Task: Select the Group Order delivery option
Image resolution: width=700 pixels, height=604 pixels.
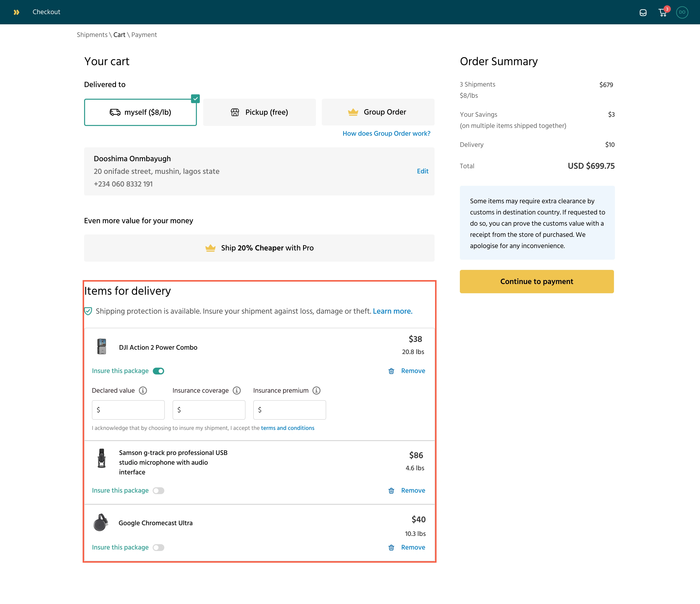Action: coord(378,112)
